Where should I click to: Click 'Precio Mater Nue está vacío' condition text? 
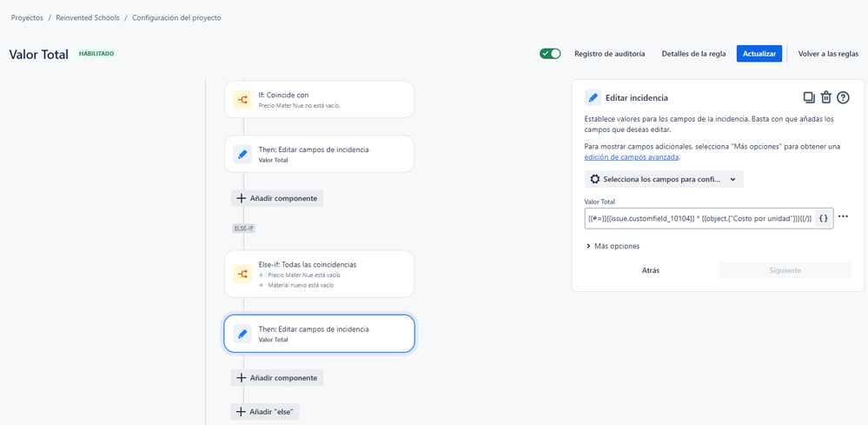coord(304,275)
